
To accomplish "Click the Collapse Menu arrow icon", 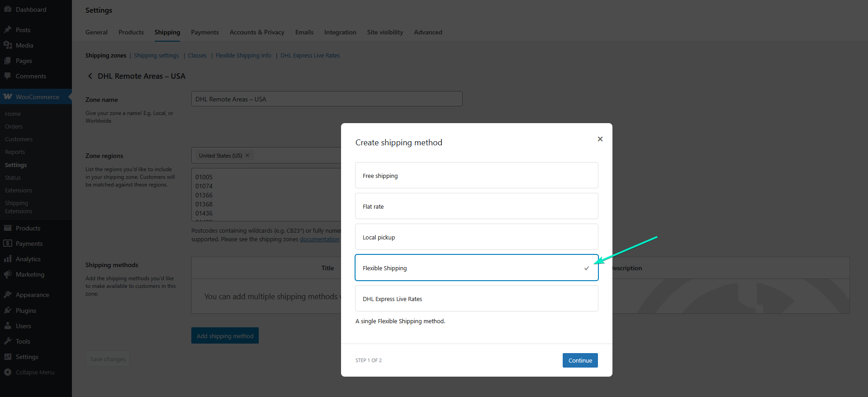I will pos(8,372).
